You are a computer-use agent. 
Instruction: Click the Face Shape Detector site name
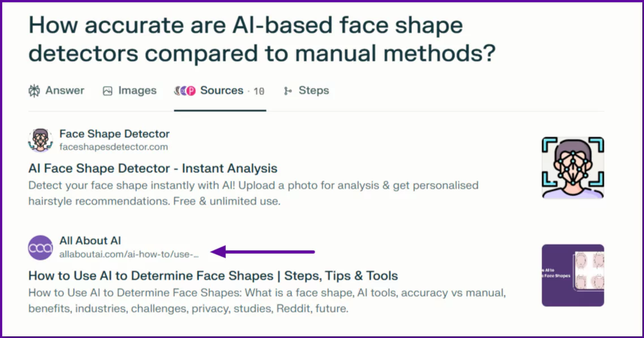pyautogui.click(x=114, y=134)
